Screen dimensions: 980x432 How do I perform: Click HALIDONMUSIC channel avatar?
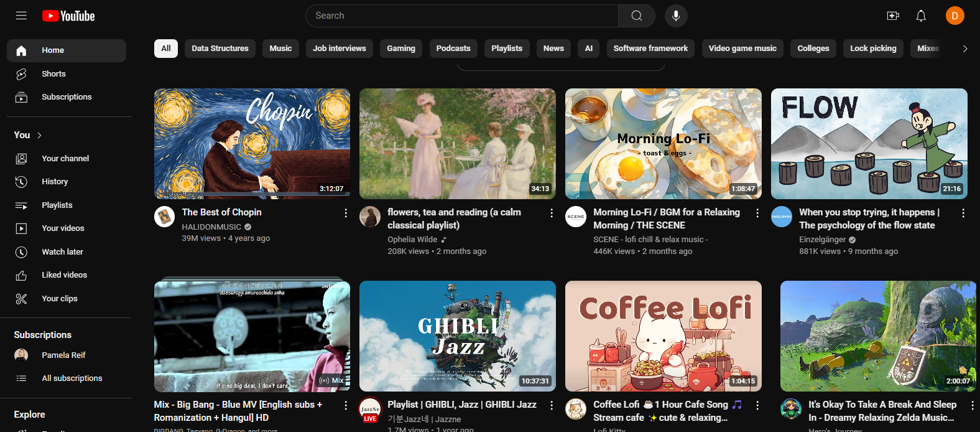pos(164,217)
